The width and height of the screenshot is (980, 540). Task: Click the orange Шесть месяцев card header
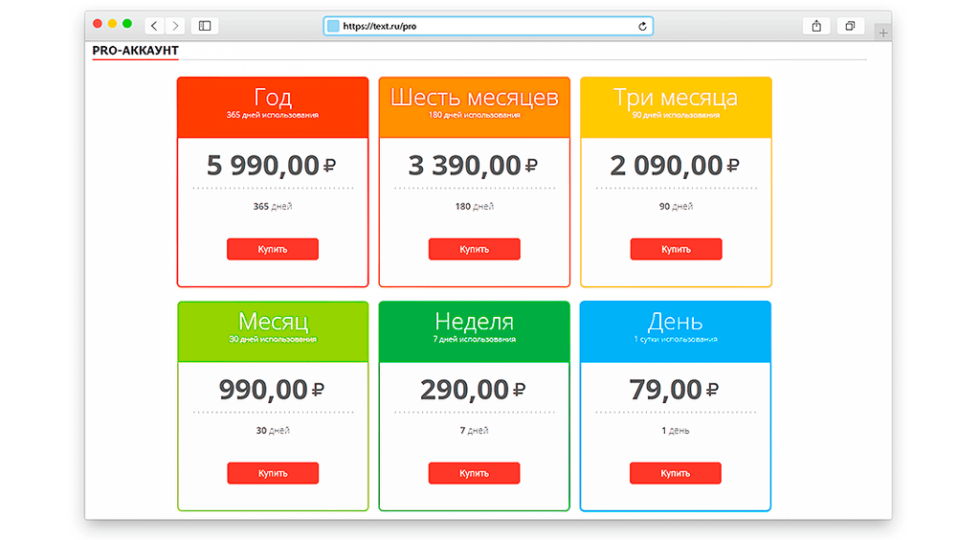475,107
